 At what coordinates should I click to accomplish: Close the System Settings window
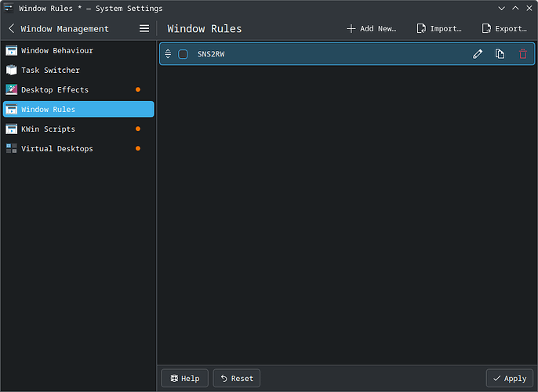coord(529,8)
